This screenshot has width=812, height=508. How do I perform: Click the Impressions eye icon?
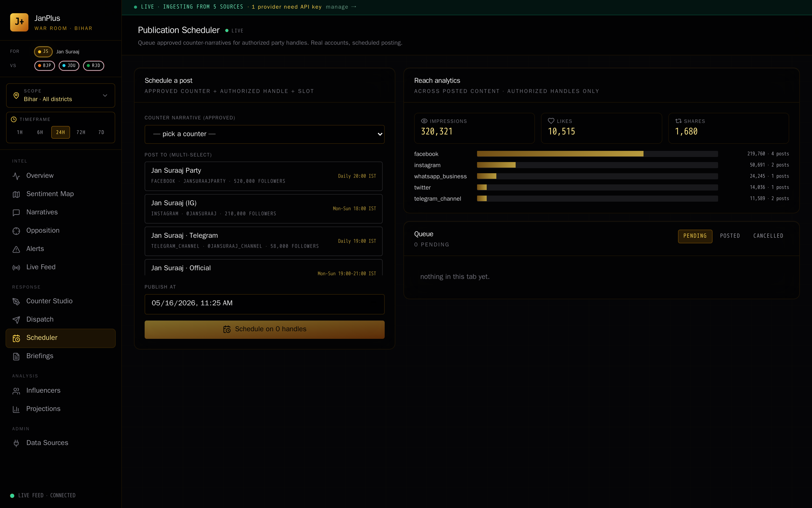coord(424,121)
